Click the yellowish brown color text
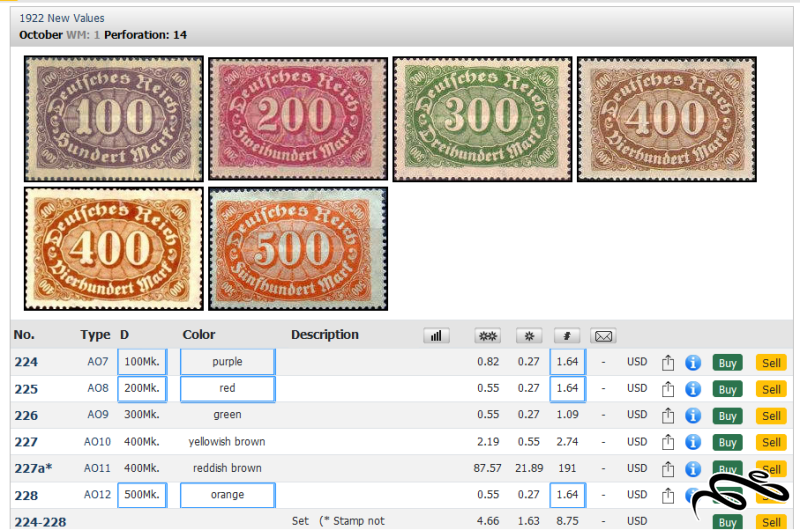Image resolution: width=800 pixels, height=530 pixels. (227, 442)
